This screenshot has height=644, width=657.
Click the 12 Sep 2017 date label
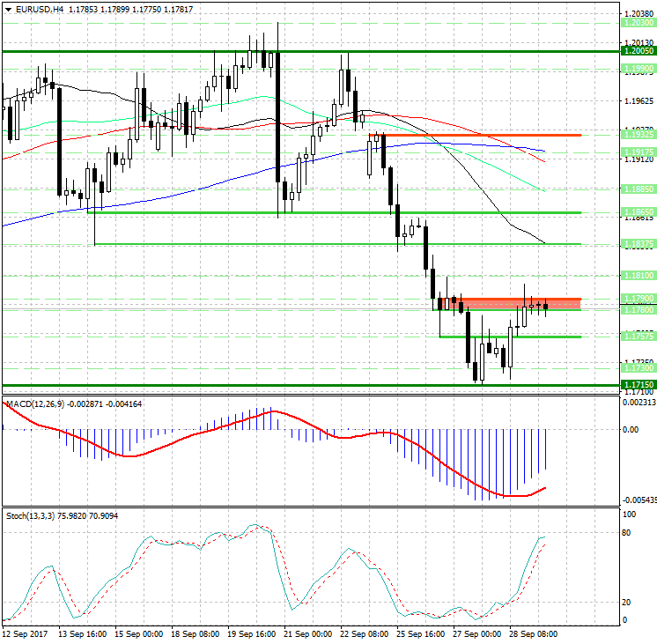click(25, 633)
